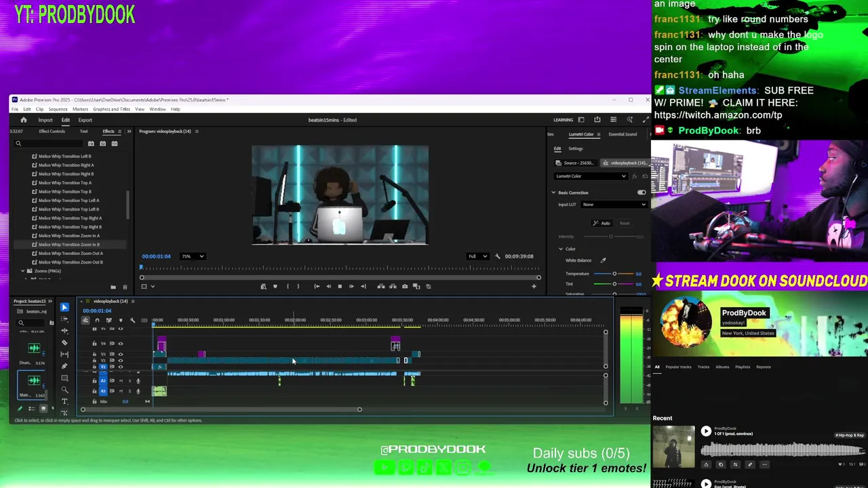Screen dimensions: 868x488
Task: Select the Rectangle tool
Action: coord(64,378)
